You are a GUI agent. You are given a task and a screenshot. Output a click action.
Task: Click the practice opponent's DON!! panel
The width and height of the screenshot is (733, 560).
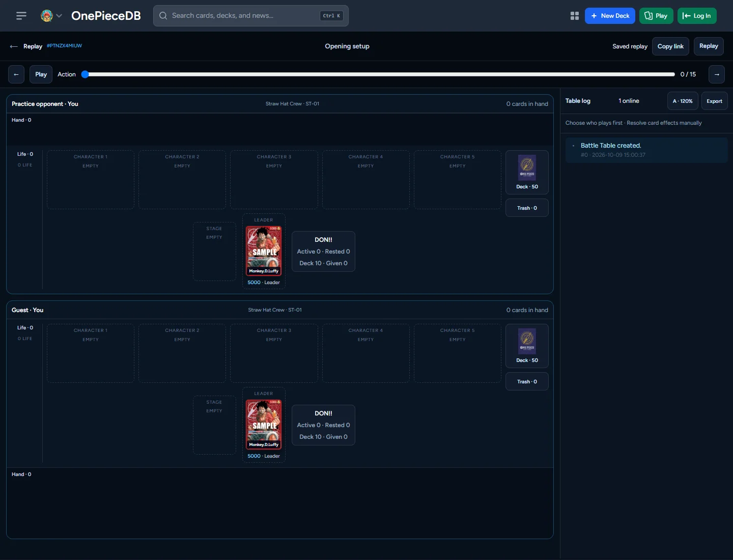[323, 251]
